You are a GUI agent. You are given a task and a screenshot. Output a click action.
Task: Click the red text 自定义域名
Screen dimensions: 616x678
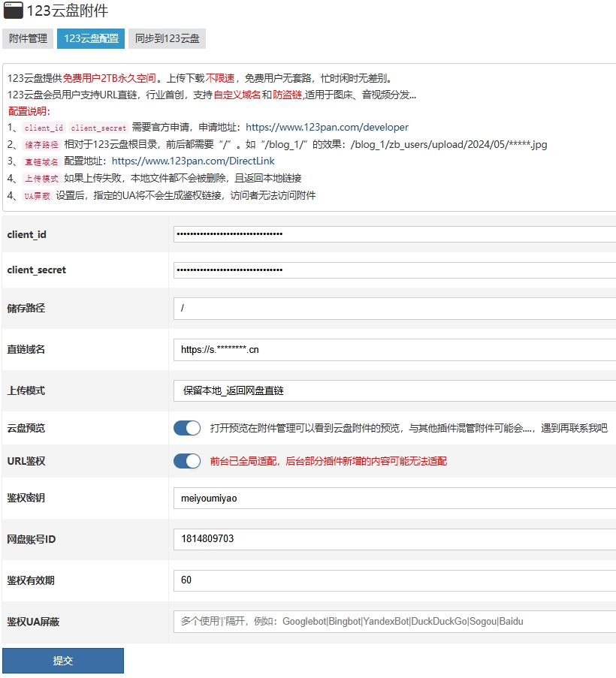(x=237, y=95)
